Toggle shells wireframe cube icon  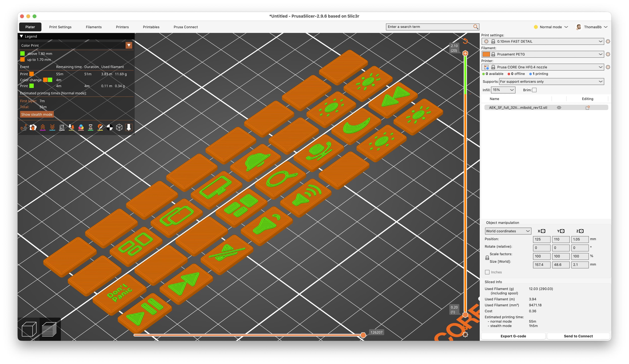coord(119,128)
